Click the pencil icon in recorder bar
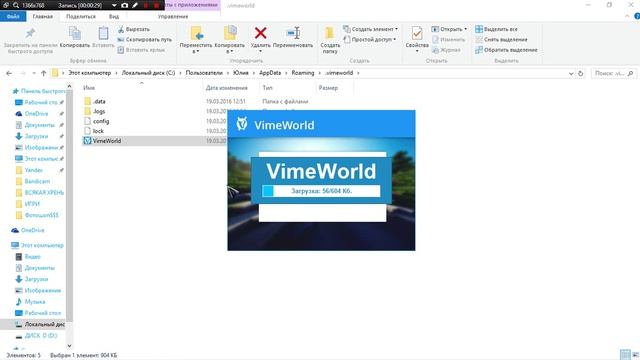 (x=135, y=5)
